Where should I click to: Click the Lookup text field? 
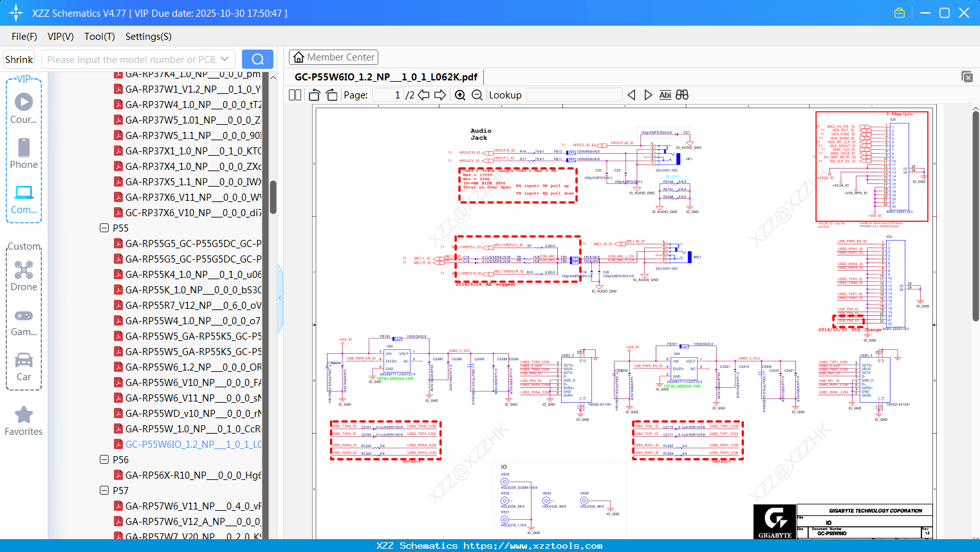point(574,95)
